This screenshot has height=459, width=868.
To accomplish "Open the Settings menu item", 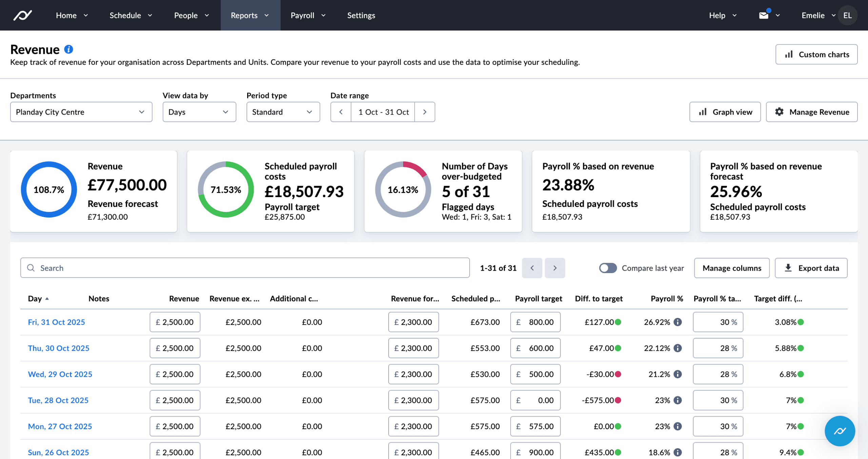I will click(x=361, y=15).
